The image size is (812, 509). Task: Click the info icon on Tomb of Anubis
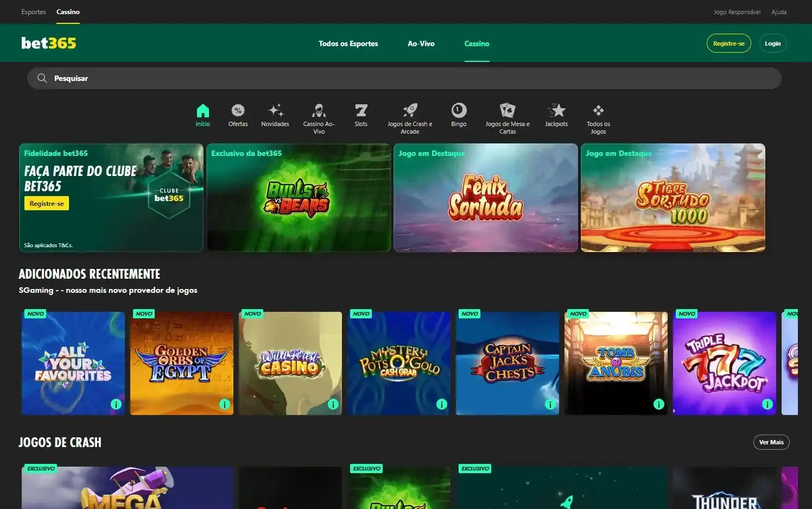pos(659,404)
